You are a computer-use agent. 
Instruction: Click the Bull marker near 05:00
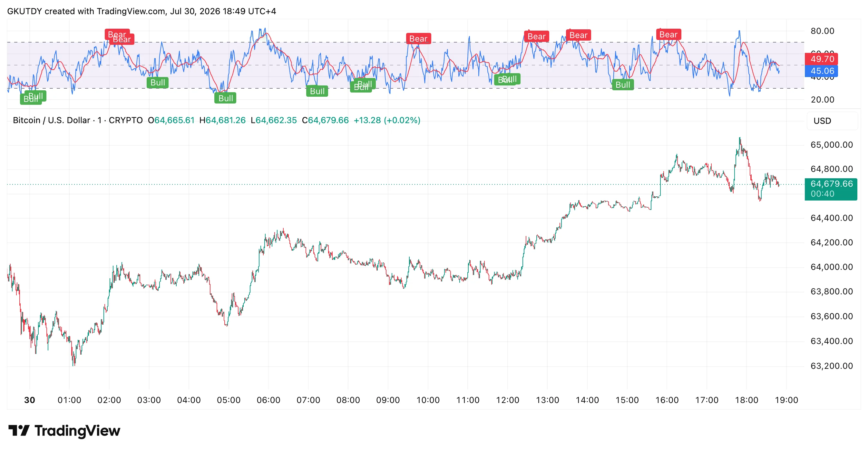[x=225, y=98]
